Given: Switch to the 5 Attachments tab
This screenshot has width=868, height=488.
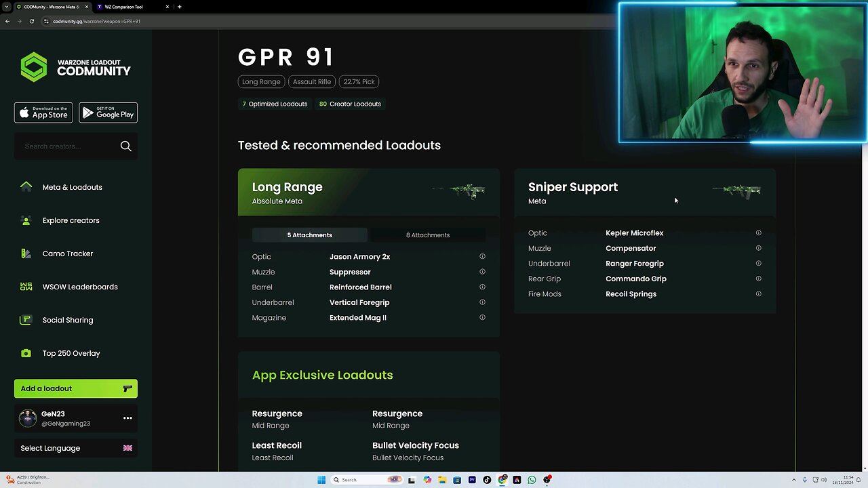Looking at the screenshot, I should [309, 235].
